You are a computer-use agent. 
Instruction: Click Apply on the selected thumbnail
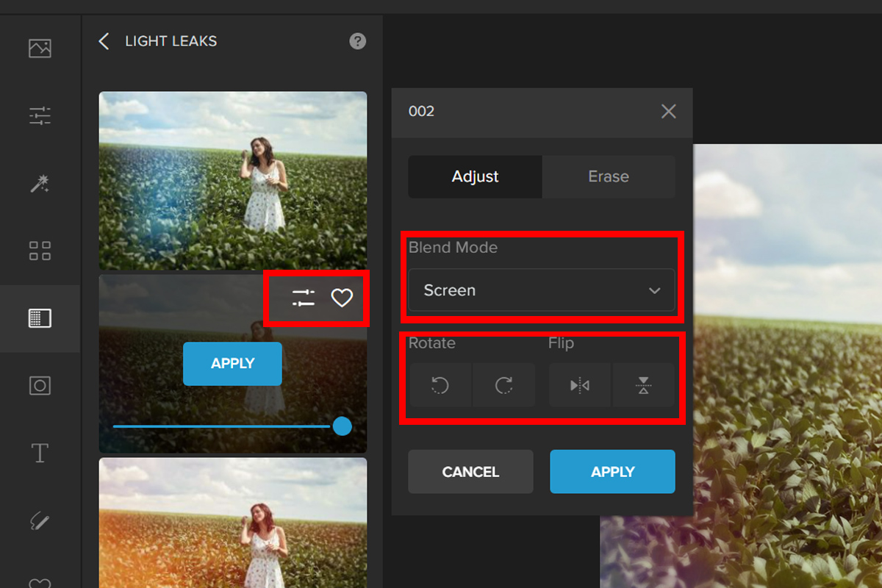pos(232,363)
